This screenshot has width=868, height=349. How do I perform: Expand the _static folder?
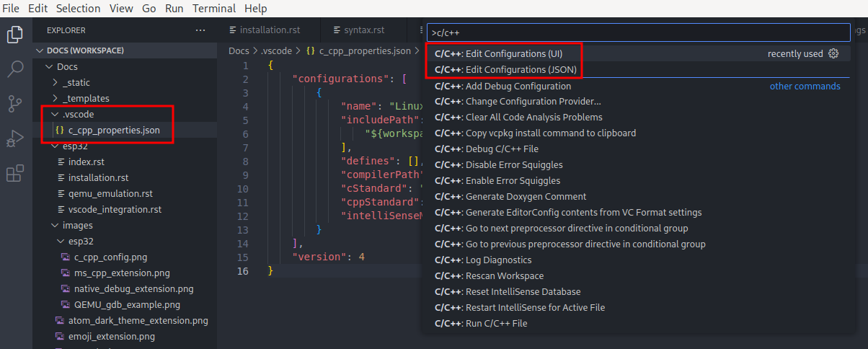click(x=76, y=83)
